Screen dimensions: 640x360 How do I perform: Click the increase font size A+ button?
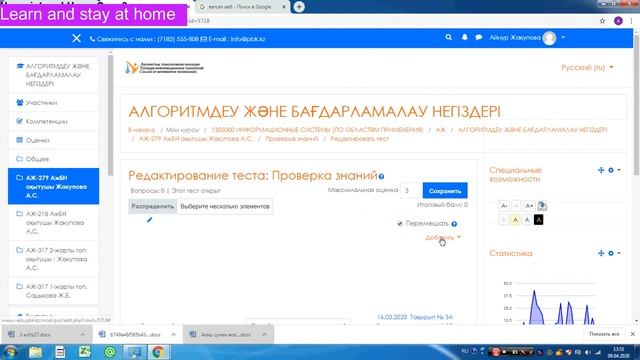[x=529, y=206]
